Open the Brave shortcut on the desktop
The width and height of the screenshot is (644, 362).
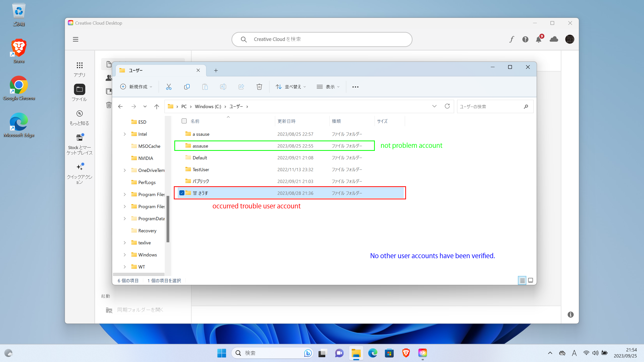tap(19, 51)
